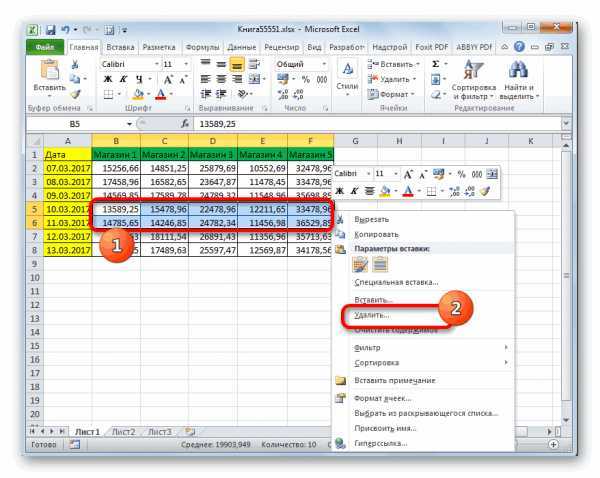This screenshot has width=600, height=478.
Task: Click cell C7 containing 18111,54
Action: tap(165, 237)
